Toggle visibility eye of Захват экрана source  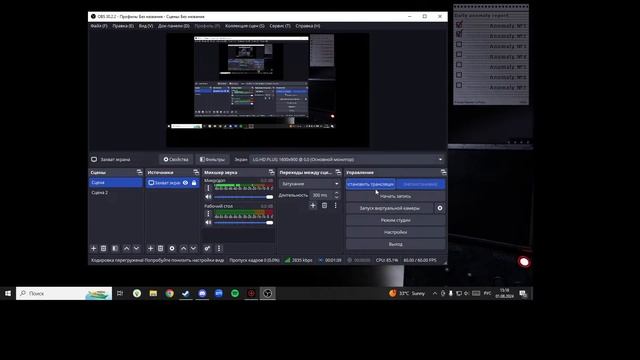pos(185,183)
